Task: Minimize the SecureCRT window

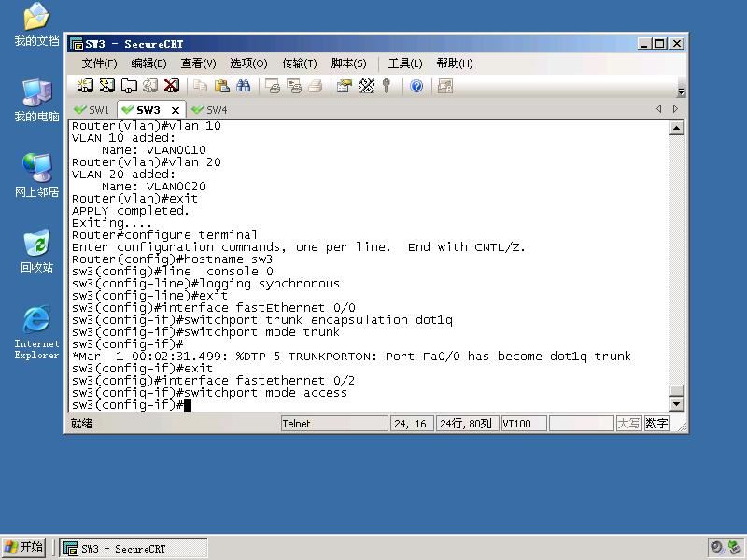Action: point(644,44)
